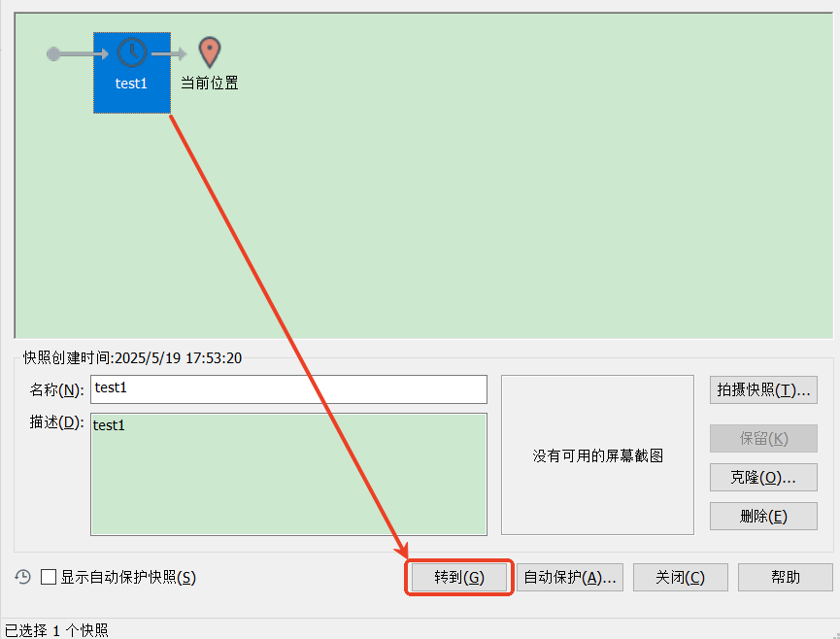The height and width of the screenshot is (639, 840).
Task: Click the screenshot preview pane
Action: tap(597, 454)
